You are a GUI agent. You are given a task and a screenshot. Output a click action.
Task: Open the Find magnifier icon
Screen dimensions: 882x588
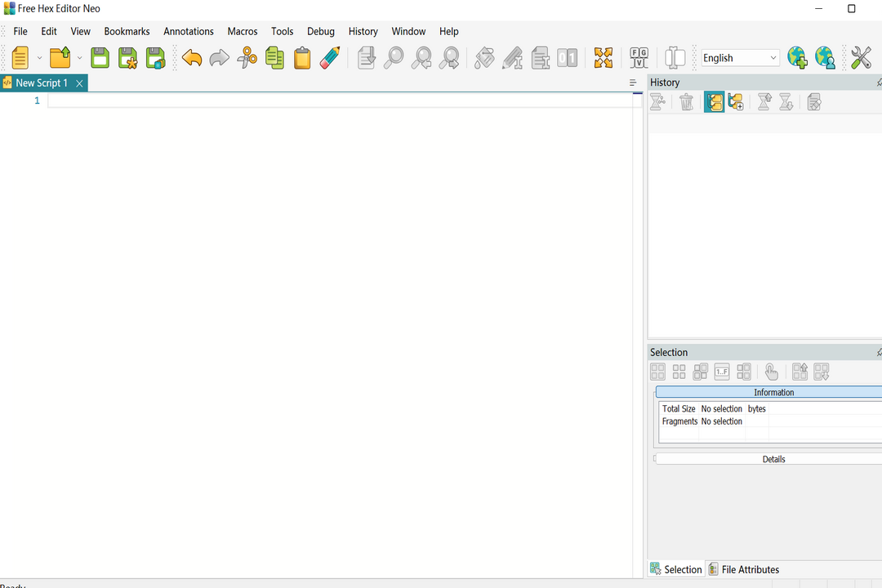[394, 58]
